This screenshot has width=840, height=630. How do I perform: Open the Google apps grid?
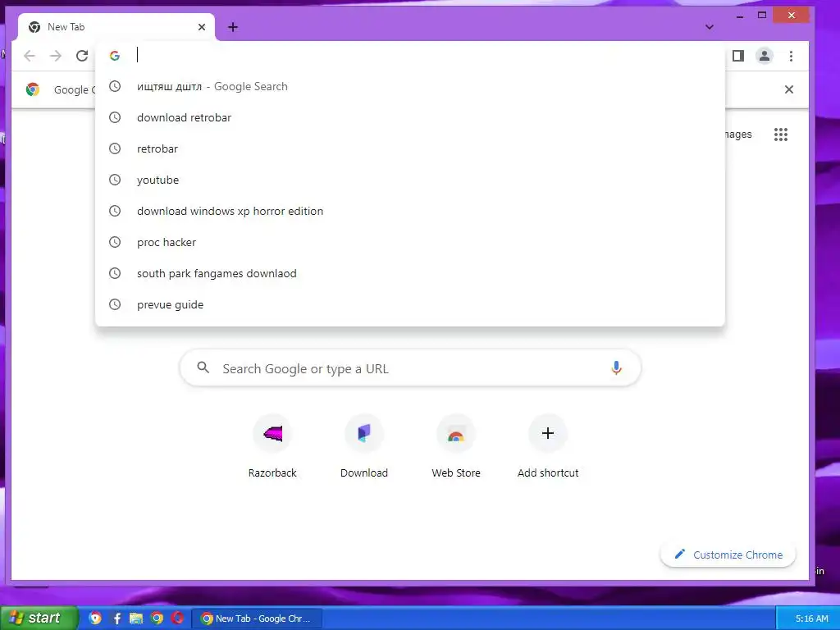click(781, 135)
